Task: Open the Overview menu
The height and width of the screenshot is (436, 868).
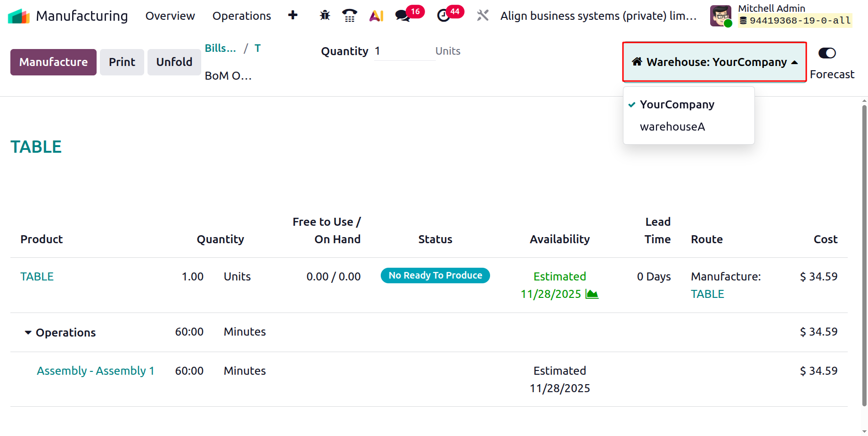Action: tap(170, 16)
